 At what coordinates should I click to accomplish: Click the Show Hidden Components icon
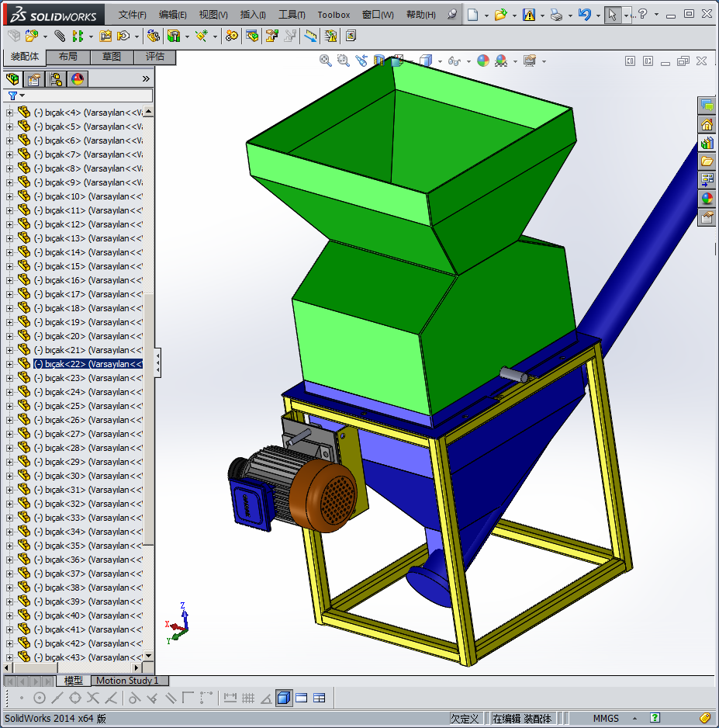153,36
